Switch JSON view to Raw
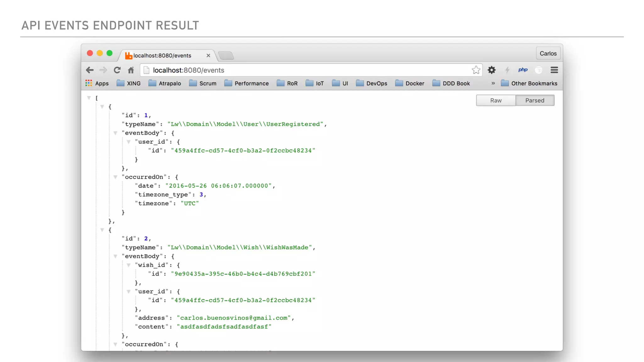The width and height of the screenshot is (644, 362). coord(496,100)
